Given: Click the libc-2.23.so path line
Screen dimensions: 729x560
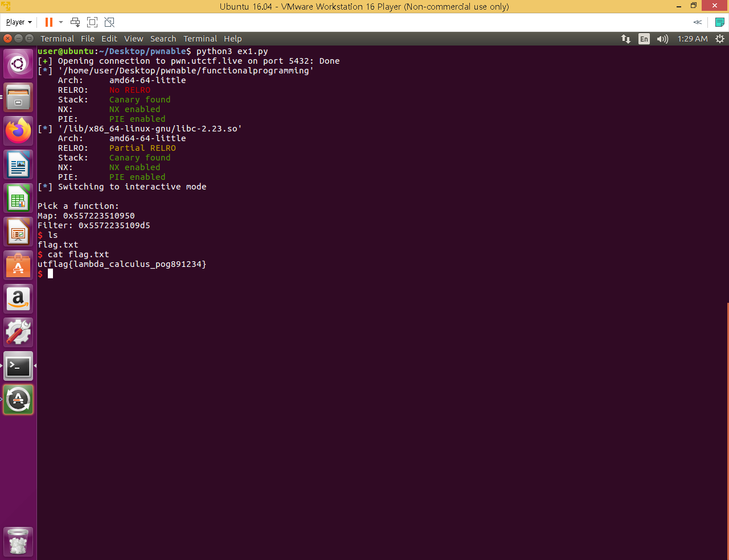Looking at the screenshot, I should (140, 129).
